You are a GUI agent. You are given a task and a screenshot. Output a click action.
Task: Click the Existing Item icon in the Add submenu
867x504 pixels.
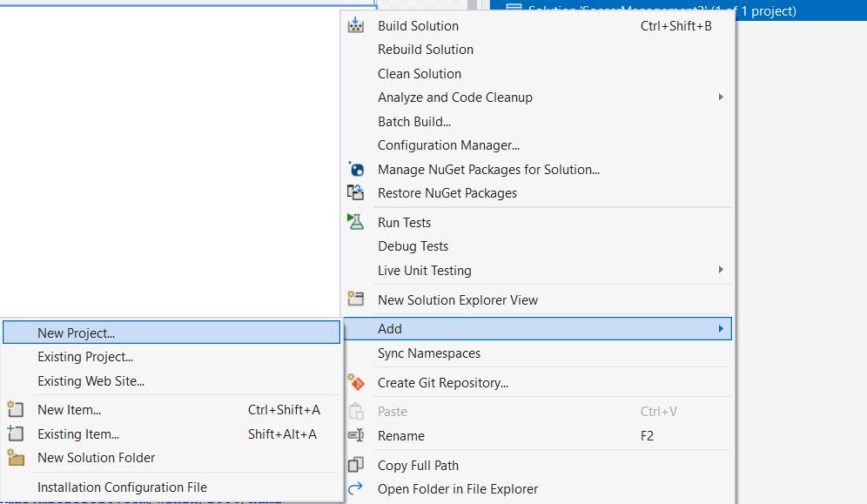(16, 433)
